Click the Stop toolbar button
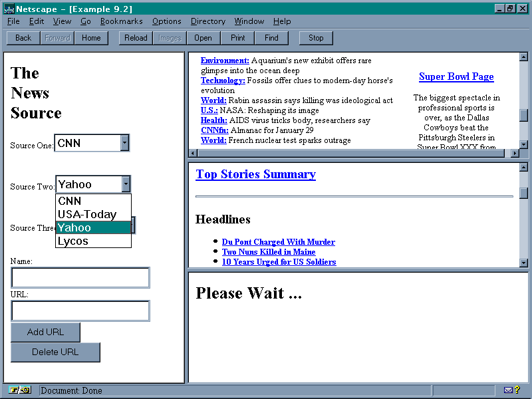 pos(316,38)
